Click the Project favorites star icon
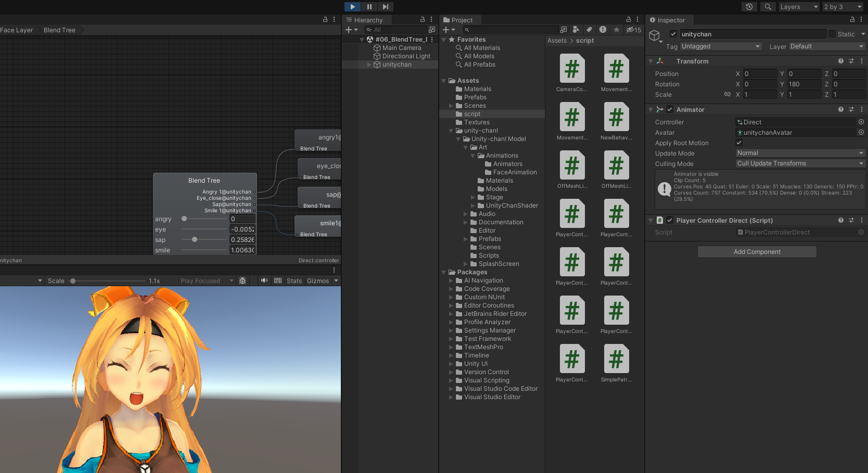 [x=617, y=30]
